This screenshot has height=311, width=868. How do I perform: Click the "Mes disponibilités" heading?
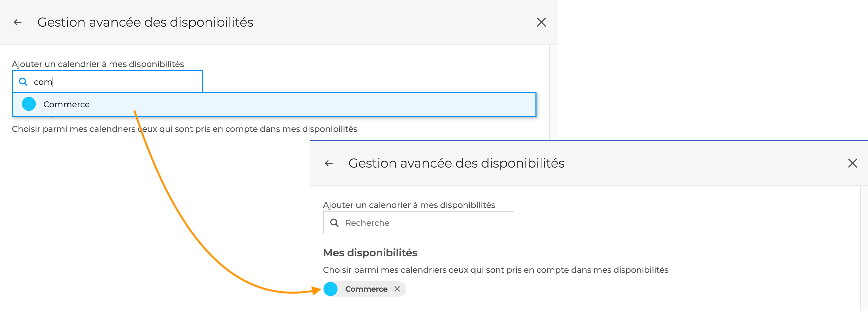[370, 253]
